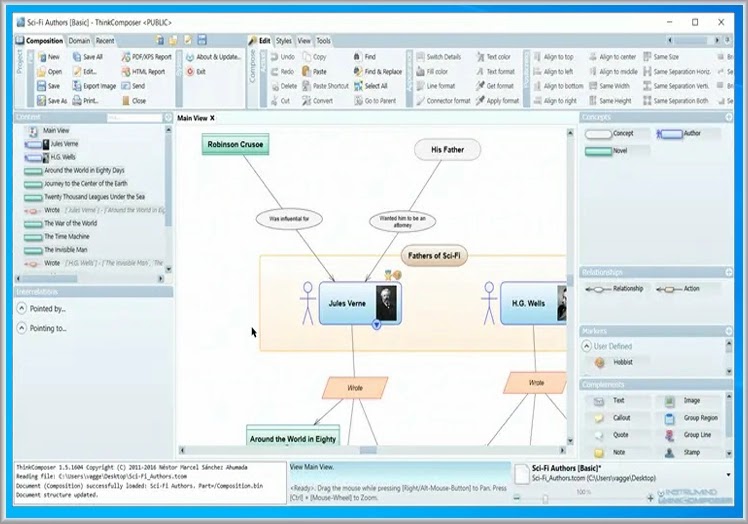Click the Content panel search field

135,117
